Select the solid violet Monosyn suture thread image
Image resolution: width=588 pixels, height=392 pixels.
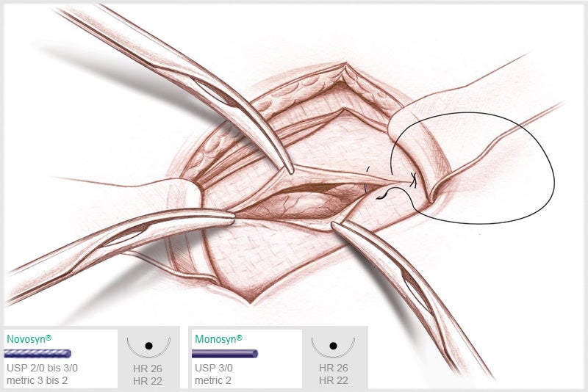225,353
